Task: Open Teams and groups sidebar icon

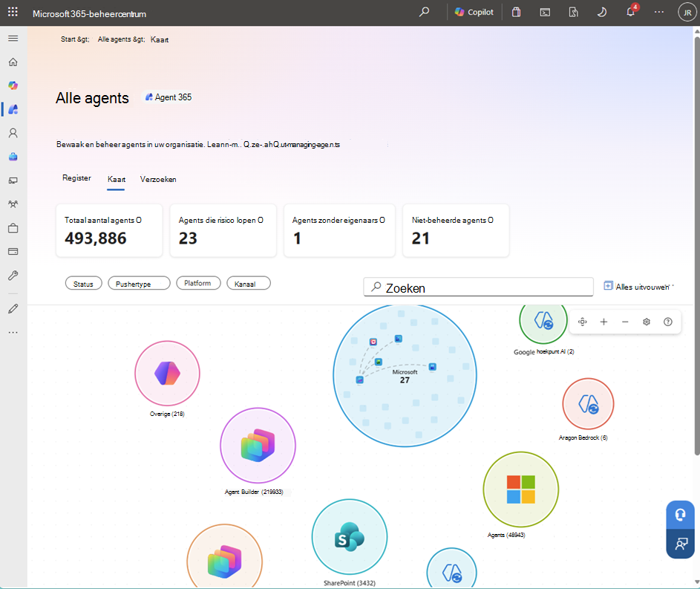Action: pos(13,204)
